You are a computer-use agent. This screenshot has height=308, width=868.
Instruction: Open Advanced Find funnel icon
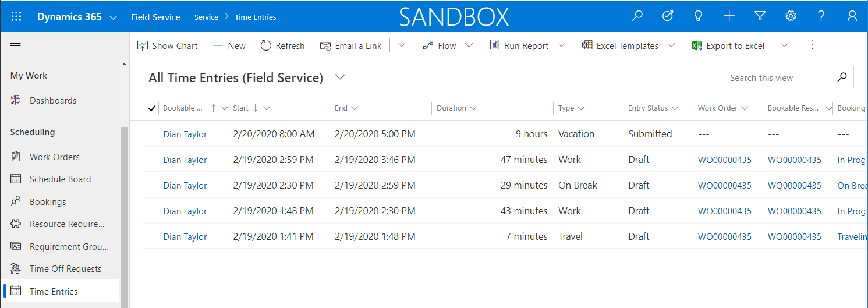[x=760, y=17]
